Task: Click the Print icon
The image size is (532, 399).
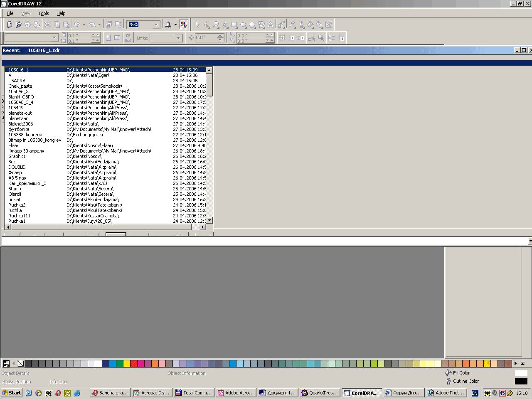Action: pos(37,25)
